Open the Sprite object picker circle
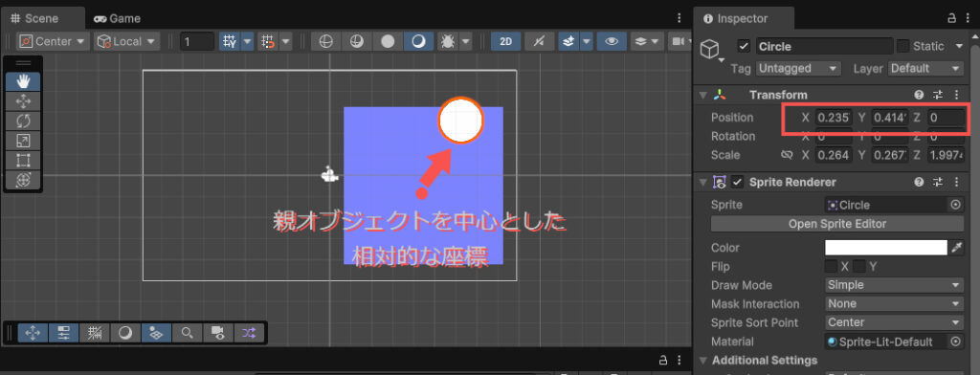980x375 pixels. click(x=956, y=205)
